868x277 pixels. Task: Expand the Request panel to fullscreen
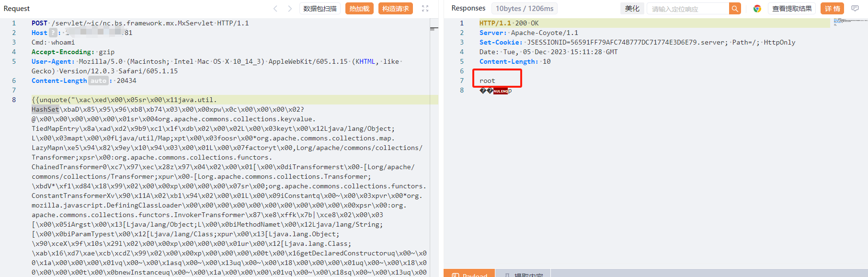click(425, 9)
